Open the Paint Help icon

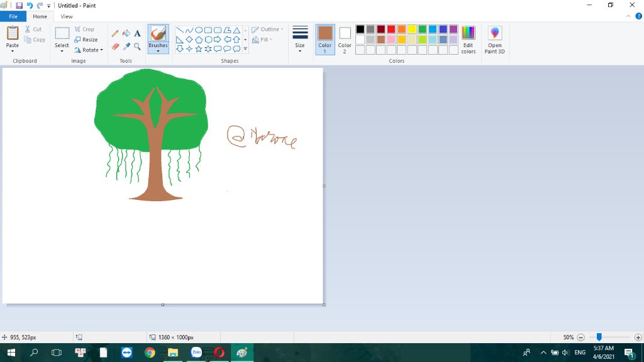tap(639, 16)
